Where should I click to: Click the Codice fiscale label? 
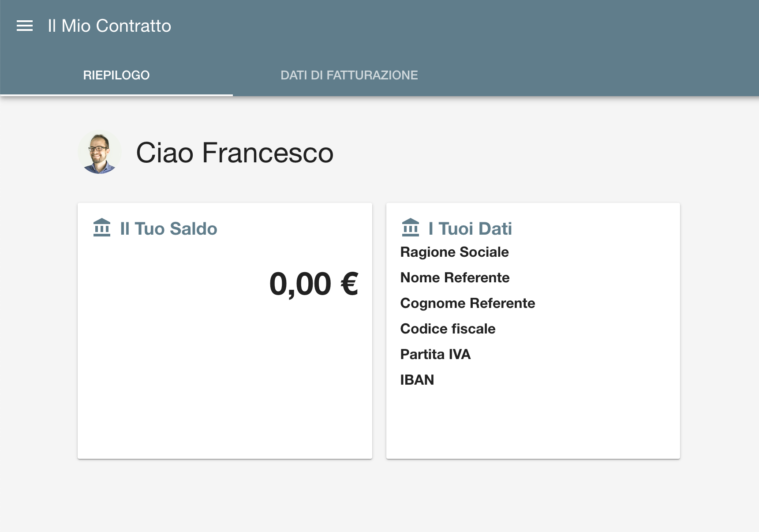pyautogui.click(x=448, y=329)
